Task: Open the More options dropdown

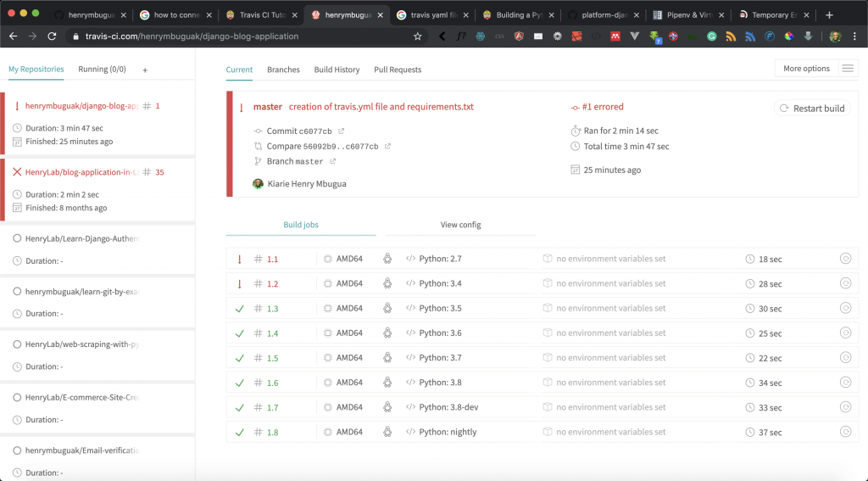Action: pyautogui.click(x=806, y=69)
